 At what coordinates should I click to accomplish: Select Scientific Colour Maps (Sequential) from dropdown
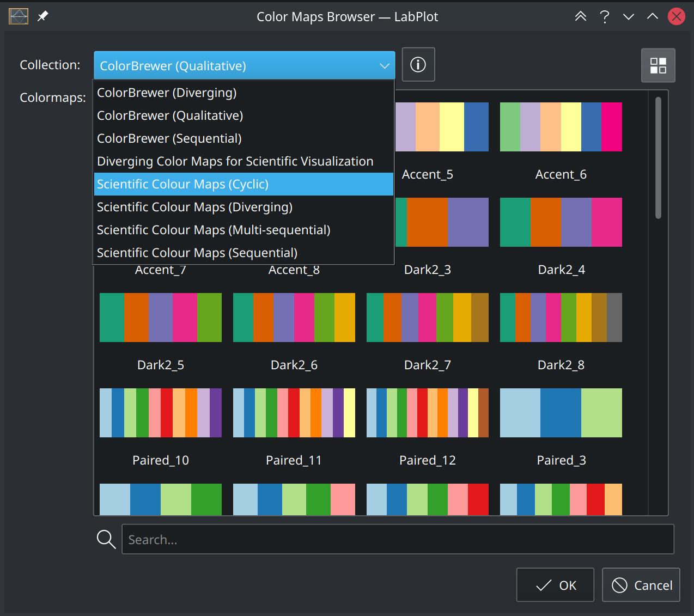(197, 252)
